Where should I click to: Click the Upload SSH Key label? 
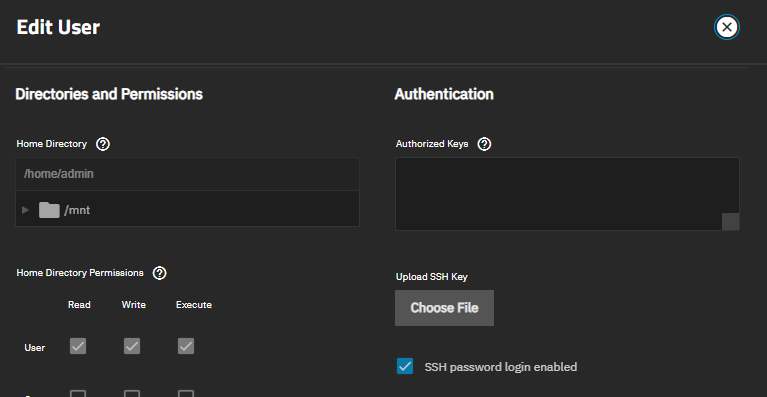point(431,277)
